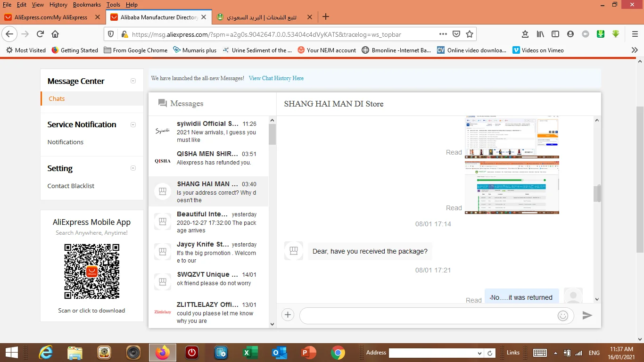
Task: Open File Explorer from the taskbar
Action: point(75,353)
